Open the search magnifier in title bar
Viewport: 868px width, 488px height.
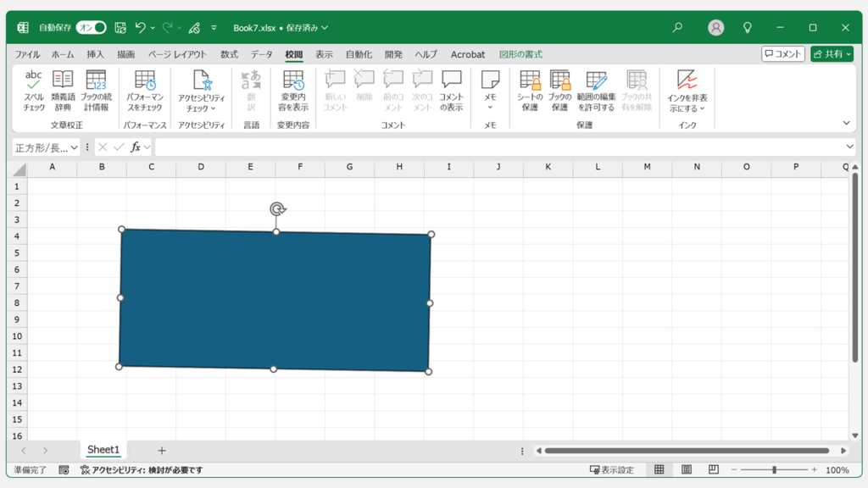pyautogui.click(x=677, y=28)
